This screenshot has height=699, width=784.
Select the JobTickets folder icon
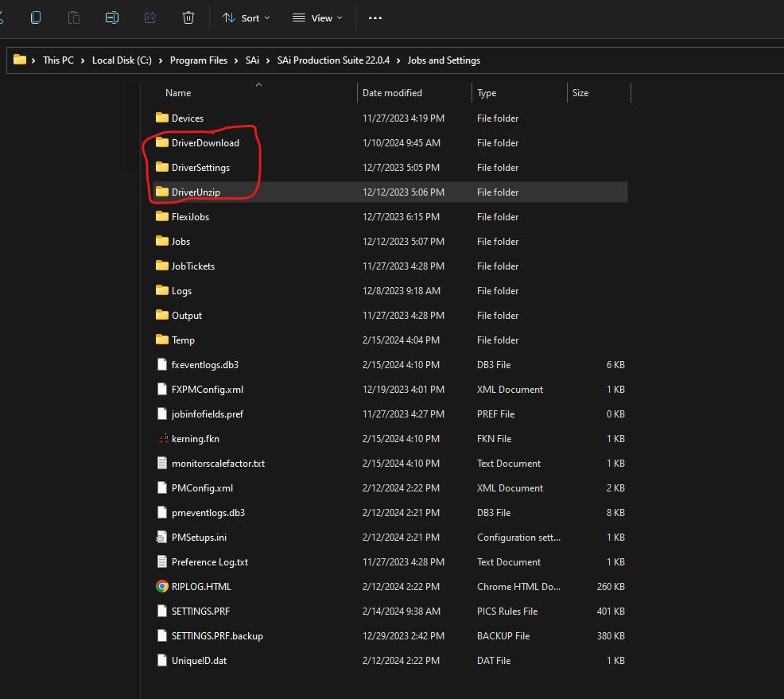(x=162, y=266)
